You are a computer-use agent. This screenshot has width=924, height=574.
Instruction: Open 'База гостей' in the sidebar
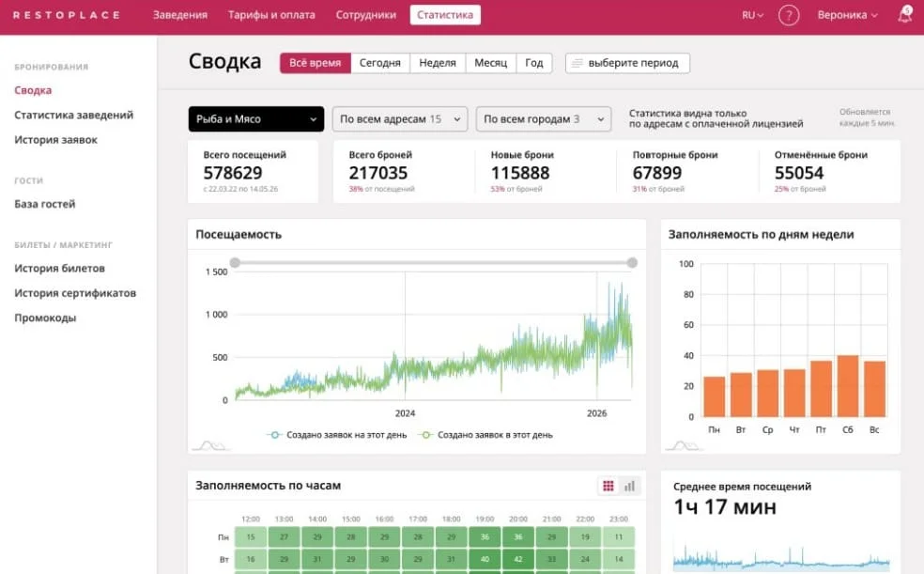tap(45, 204)
